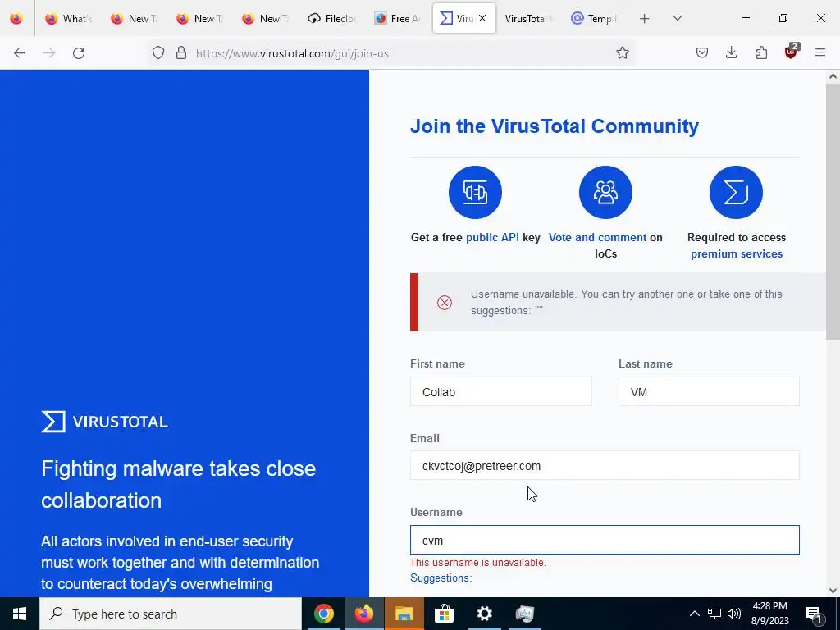This screenshot has width=840, height=630.
Task: Click scrollbar down arrow
Action: click(x=833, y=591)
